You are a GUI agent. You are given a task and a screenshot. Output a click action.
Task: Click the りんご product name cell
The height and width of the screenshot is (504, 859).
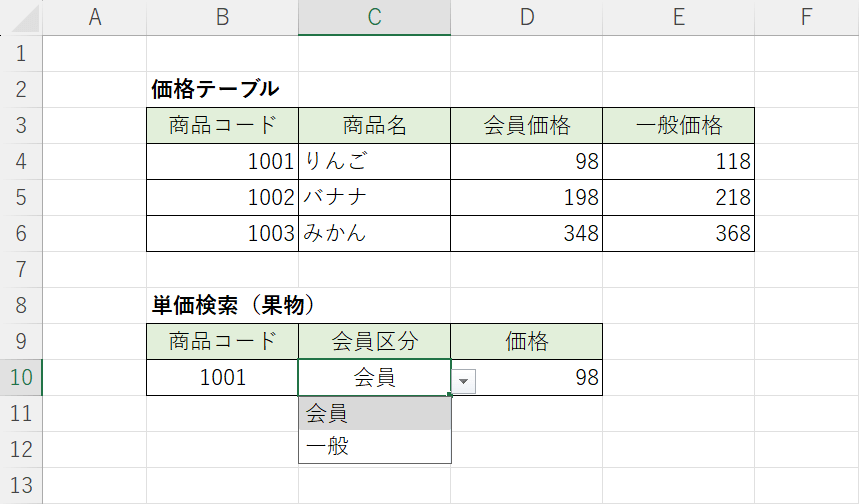(374, 161)
